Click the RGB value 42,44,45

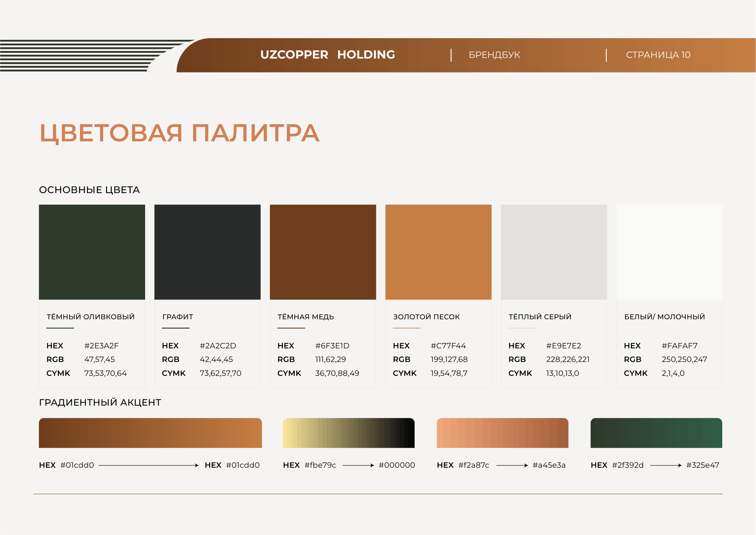point(216,360)
